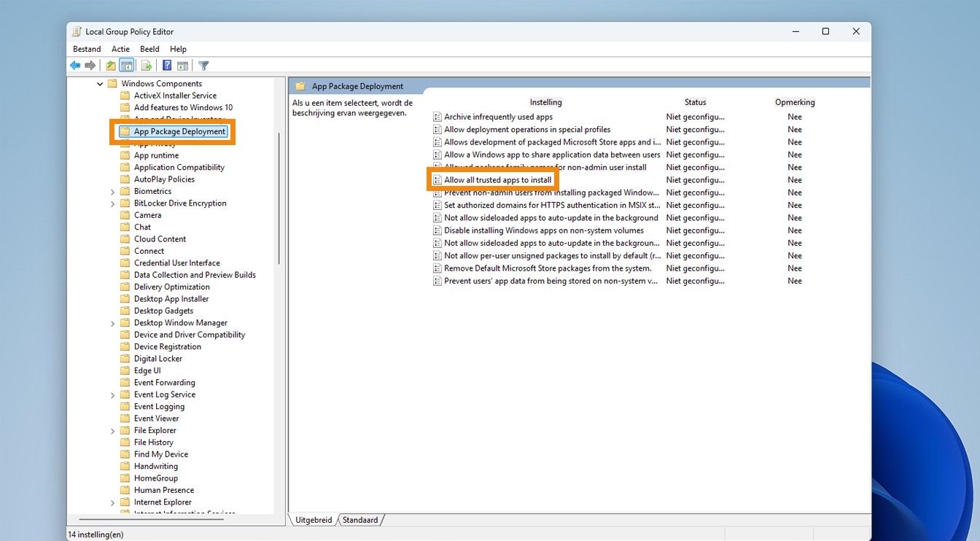The width and height of the screenshot is (980, 541).
Task: Toggle the Show/Hide Console Tree icon
Action: (x=127, y=66)
